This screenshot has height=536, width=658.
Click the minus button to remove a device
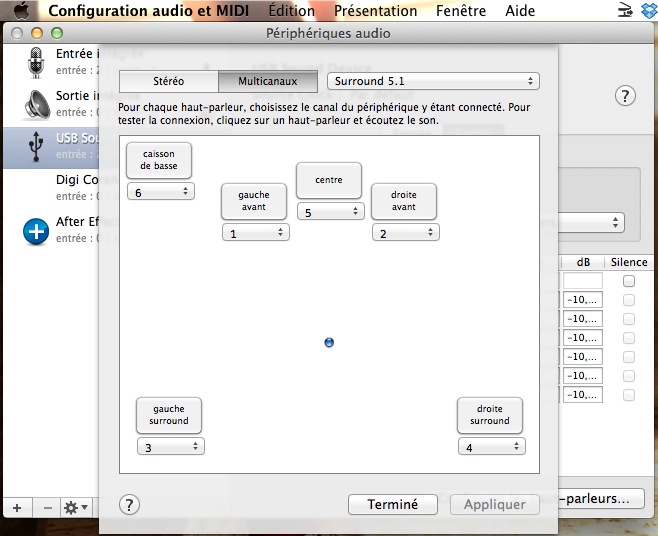tap(48, 508)
